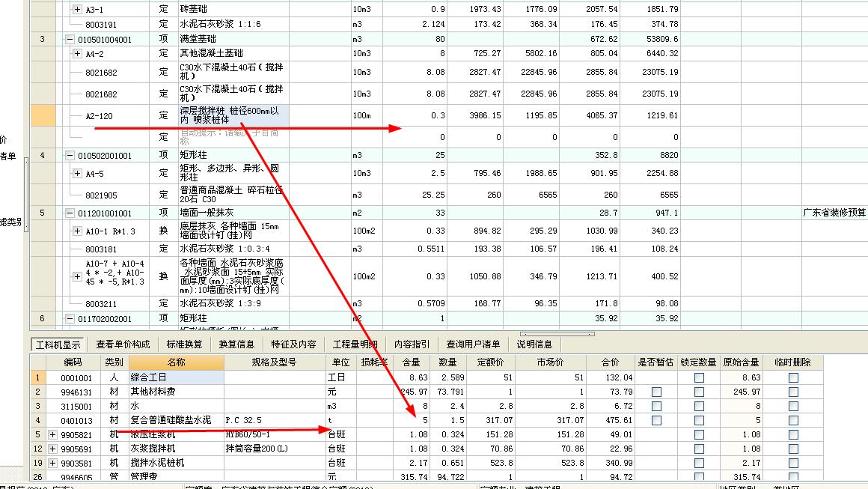Open the 查询用户清单 tab
Screen dimensions: 868x489
coord(474,344)
